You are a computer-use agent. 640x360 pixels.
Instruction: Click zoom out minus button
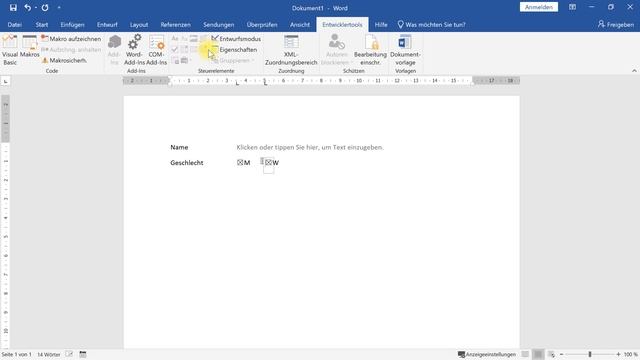coord(562,354)
